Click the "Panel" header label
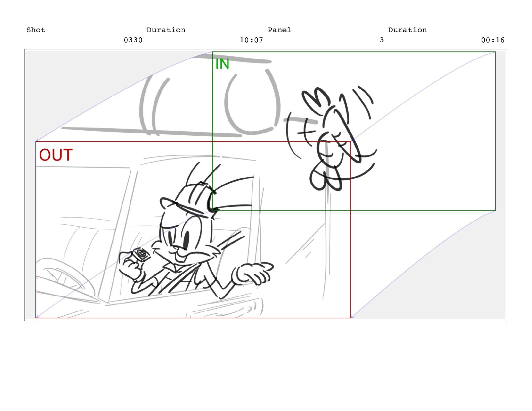Viewport: 532px width, 411px height. point(279,30)
